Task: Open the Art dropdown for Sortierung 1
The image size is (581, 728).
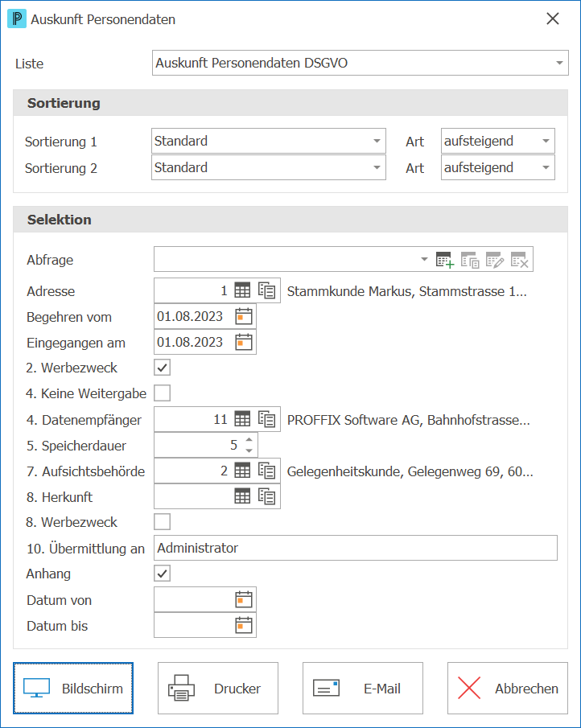Action: pyautogui.click(x=498, y=141)
